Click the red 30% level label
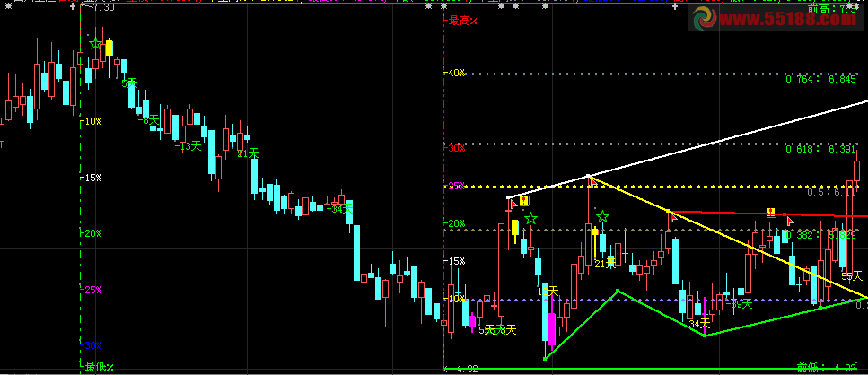Screen dimensions: 868x375 457,148
